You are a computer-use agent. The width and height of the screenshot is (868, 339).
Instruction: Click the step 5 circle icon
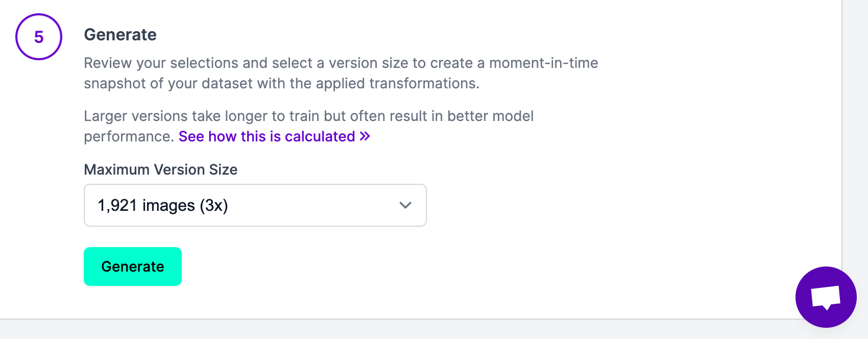click(39, 37)
